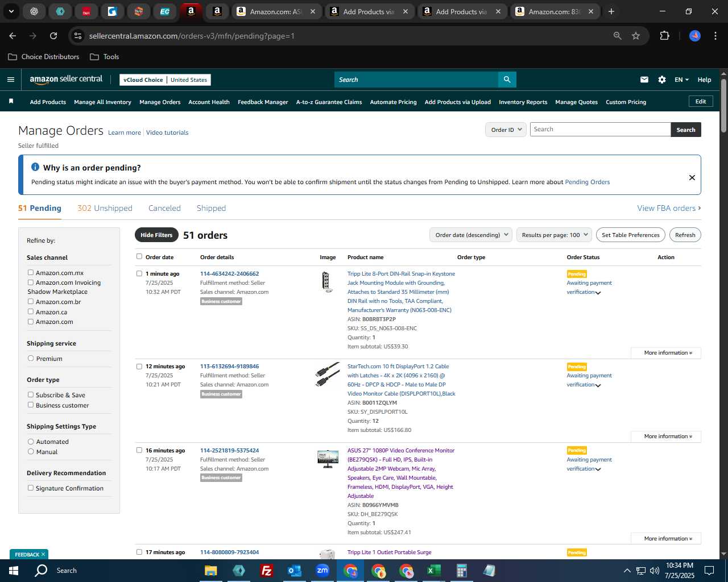This screenshot has height=582, width=728.
Task: Expand More information for StarTech DisplayPort order
Action: [x=666, y=436]
